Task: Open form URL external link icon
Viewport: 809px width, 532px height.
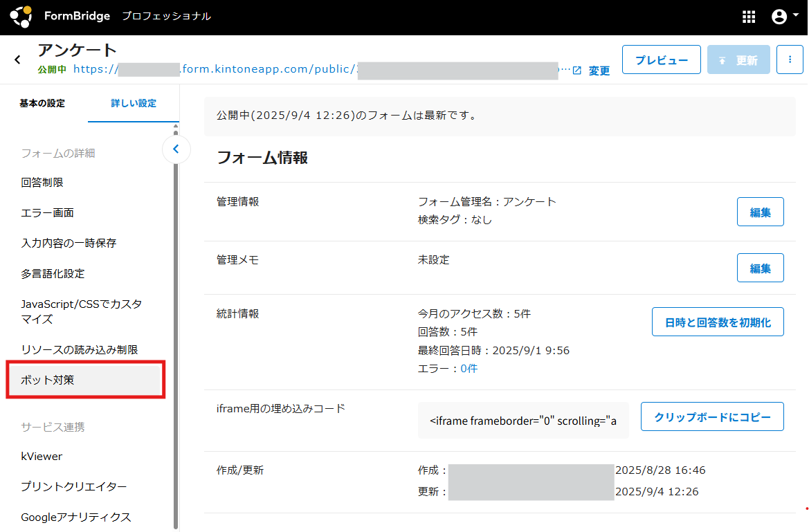Action: (576, 71)
